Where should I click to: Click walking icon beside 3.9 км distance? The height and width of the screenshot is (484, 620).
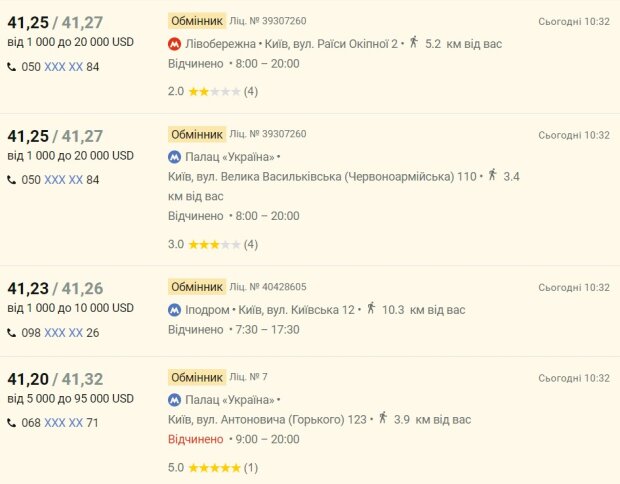pyautogui.click(x=381, y=419)
